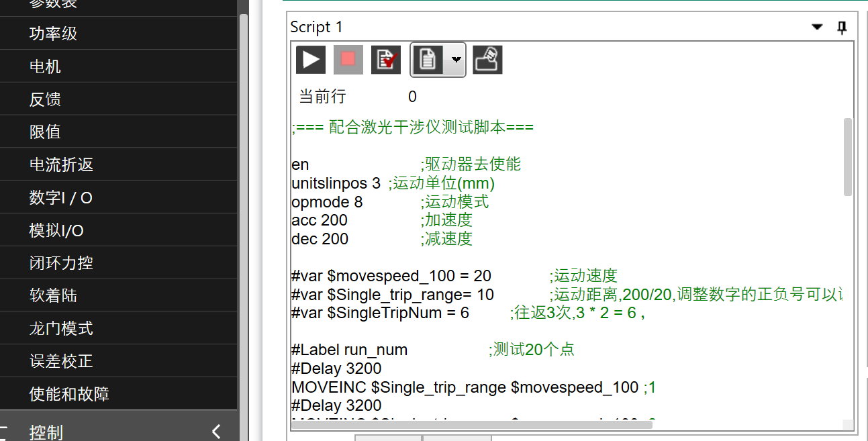Click the script editor vertical scrollbar
The image size is (868, 441).
847,158
